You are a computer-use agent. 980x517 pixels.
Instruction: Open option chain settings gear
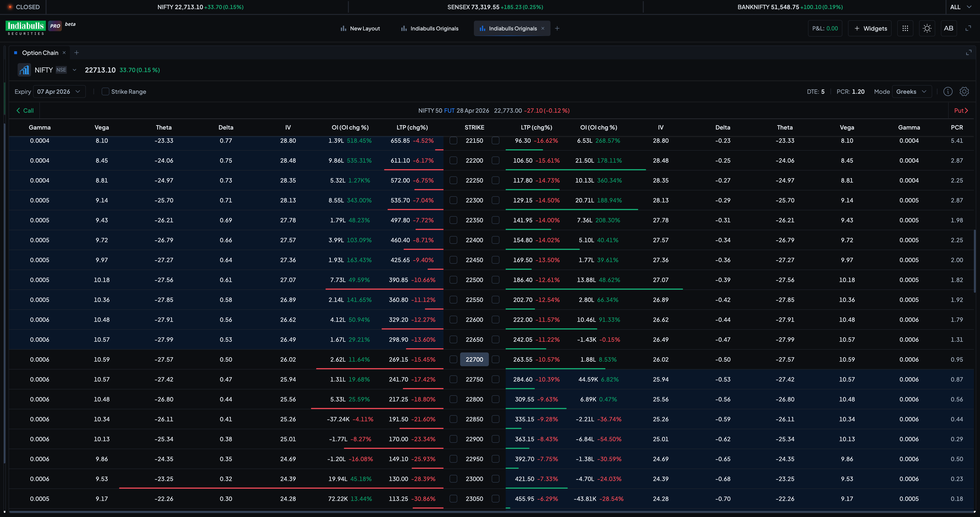964,92
